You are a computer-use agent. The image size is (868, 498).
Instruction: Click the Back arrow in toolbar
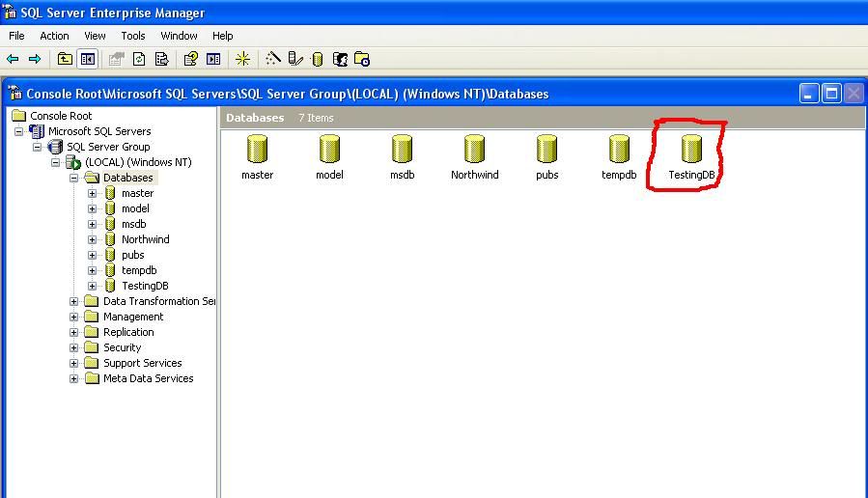pos(13,59)
